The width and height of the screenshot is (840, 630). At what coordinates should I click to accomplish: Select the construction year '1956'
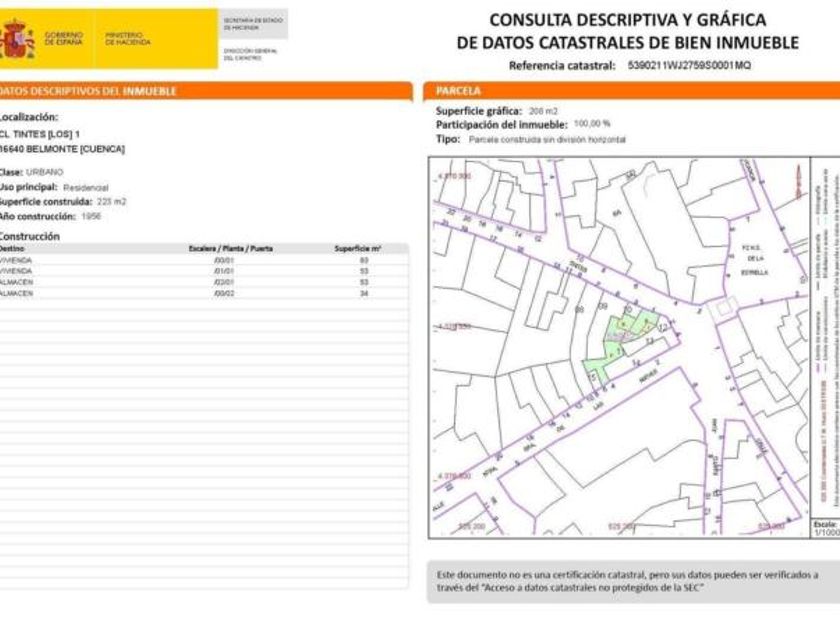[91, 216]
